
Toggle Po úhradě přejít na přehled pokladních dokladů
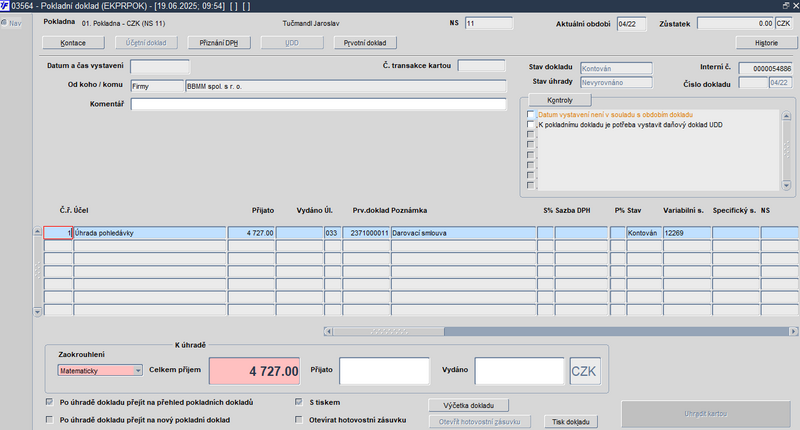[x=49, y=402]
